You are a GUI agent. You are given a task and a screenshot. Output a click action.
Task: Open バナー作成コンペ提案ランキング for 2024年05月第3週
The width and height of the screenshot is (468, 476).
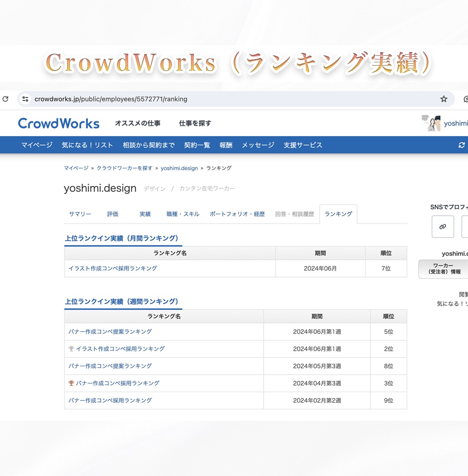[x=110, y=366]
